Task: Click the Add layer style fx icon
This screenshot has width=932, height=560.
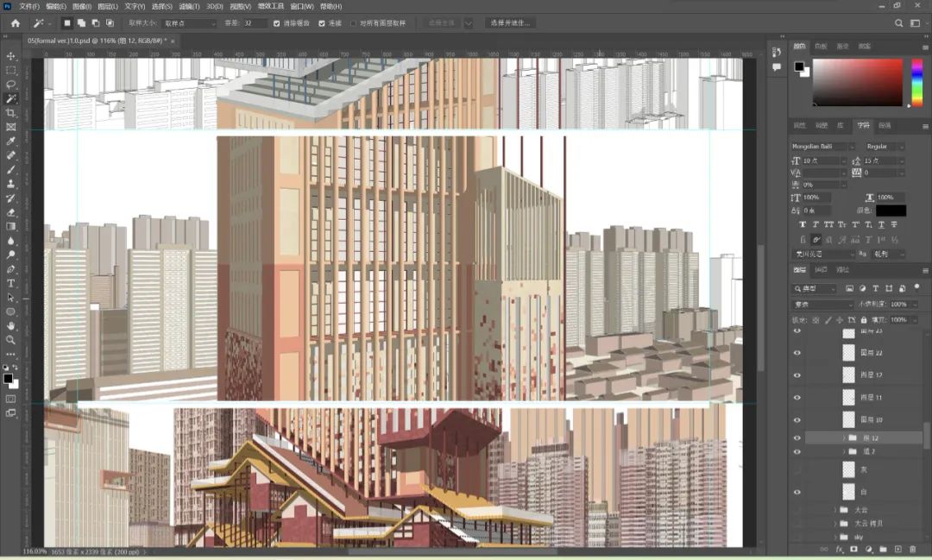Action: coord(840,550)
